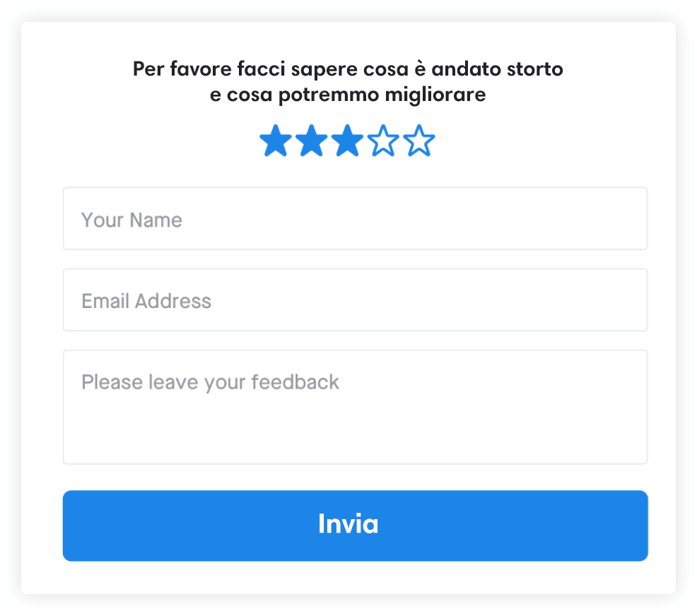Set the rating to two stars

(312, 141)
